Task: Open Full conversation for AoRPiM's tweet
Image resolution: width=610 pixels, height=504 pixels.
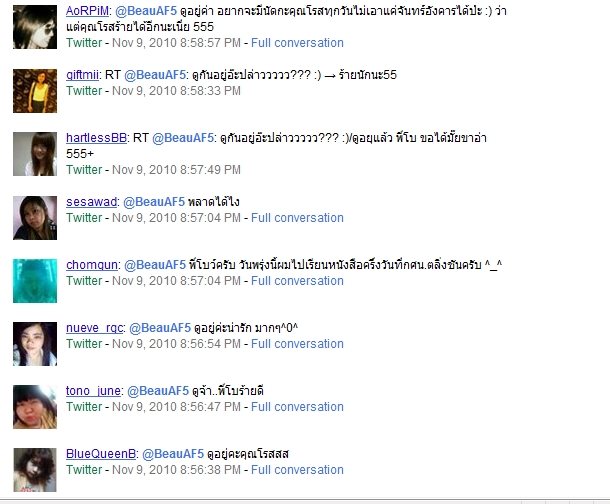Action: 297,43
